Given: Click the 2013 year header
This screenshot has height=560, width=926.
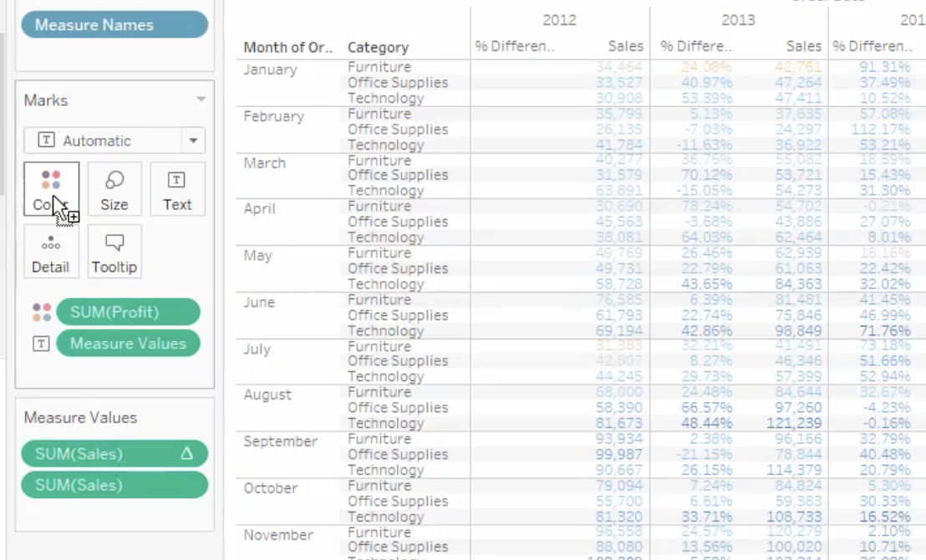Looking at the screenshot, I should click(x=738, y=20).
